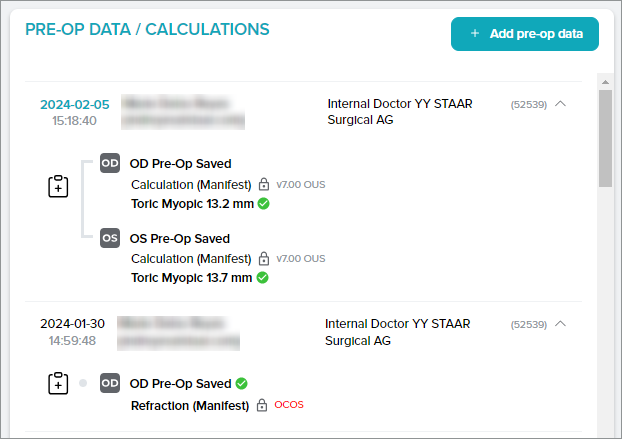The image size is (622, 439).
Task: Click the Add pre-op data button
Action: 525,34
